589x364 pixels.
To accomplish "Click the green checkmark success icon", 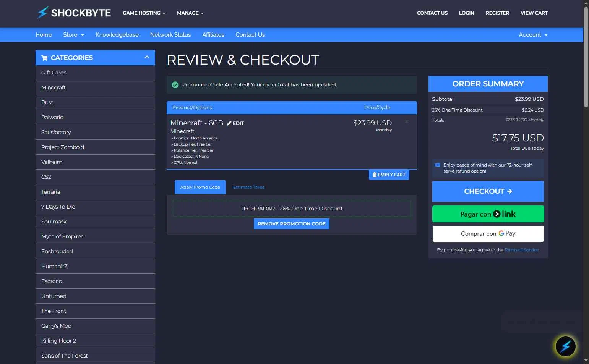I will coord(175,85).
